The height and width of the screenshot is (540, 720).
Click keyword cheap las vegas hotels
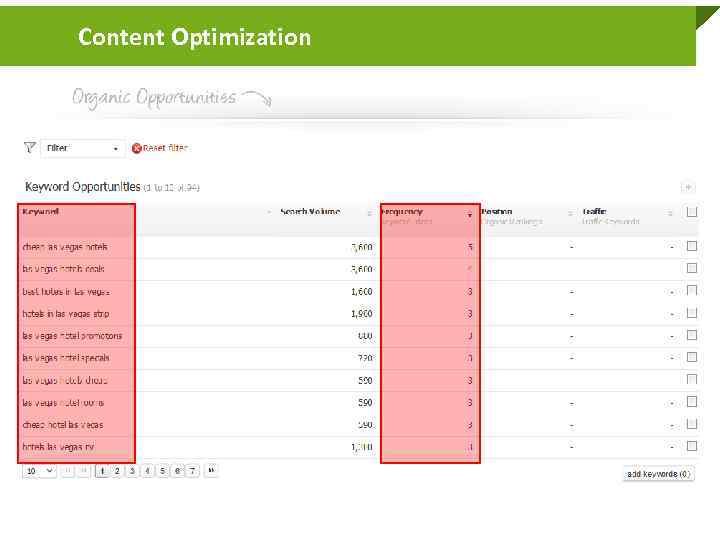[x=65, y=247]
